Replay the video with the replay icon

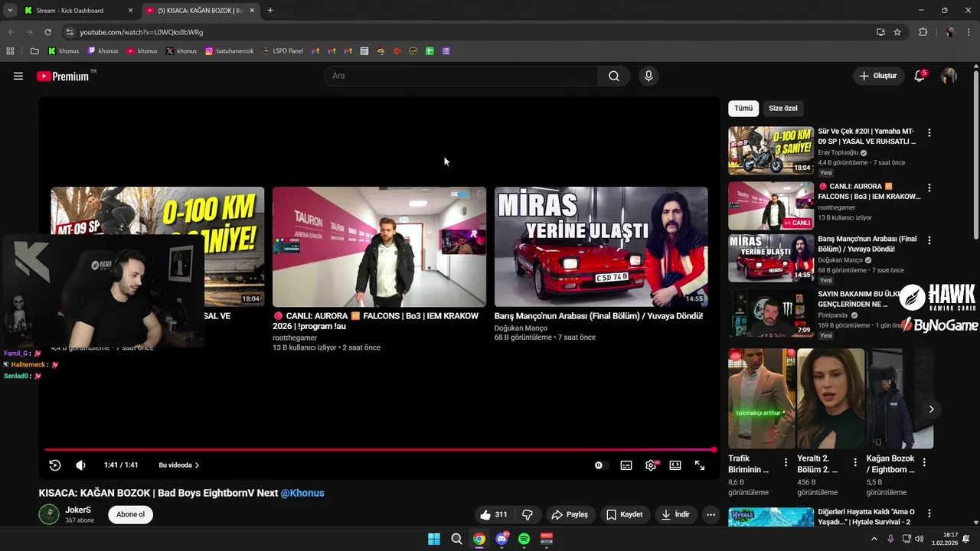tap(55, 465)
